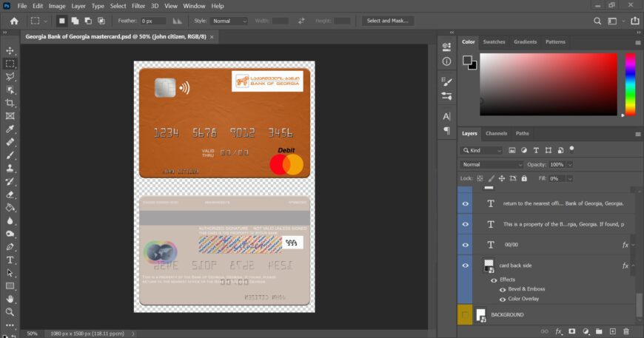Toggle the filter layers on/off switch
644x338 pixels.
pyautogui.click(x=571, y=149)
